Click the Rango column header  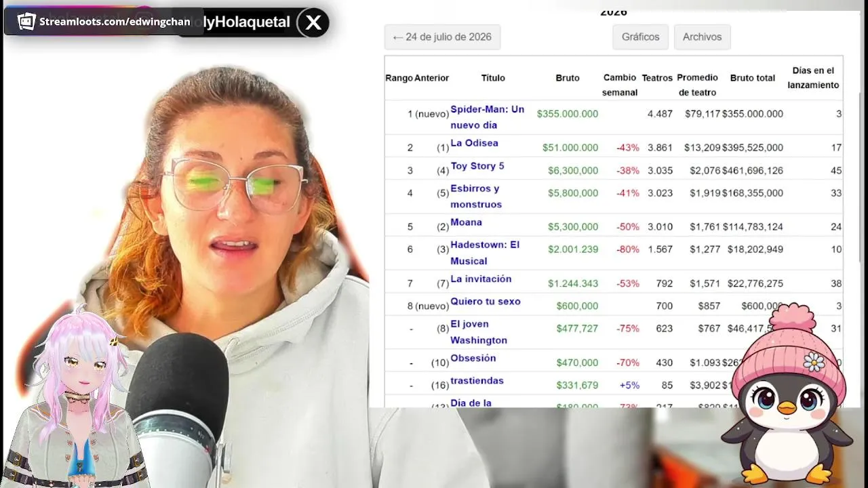pos(399,78)
